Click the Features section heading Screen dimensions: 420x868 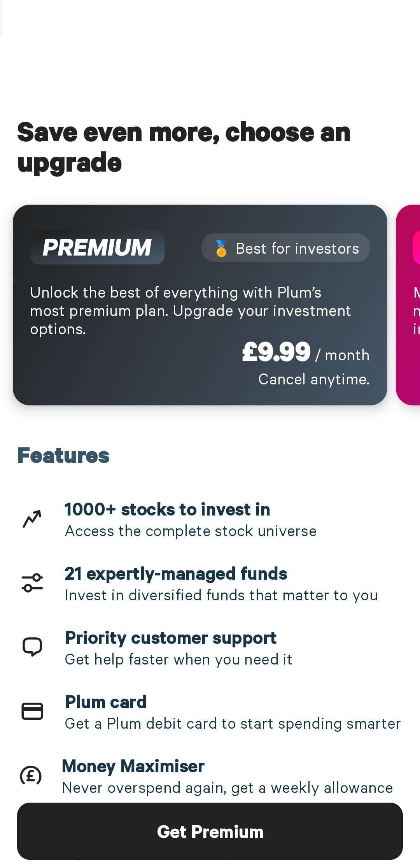coord(63,456)
